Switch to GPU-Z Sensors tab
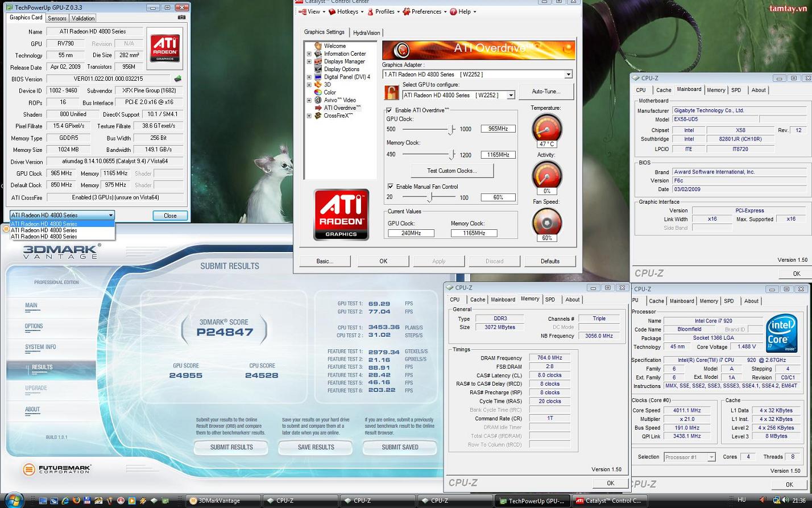 [x=57, y=18]
